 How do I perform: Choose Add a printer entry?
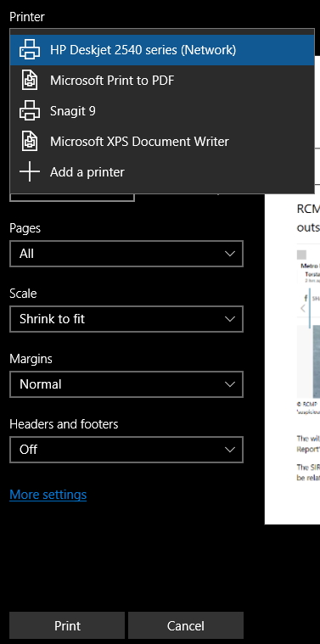click(162, 171)
